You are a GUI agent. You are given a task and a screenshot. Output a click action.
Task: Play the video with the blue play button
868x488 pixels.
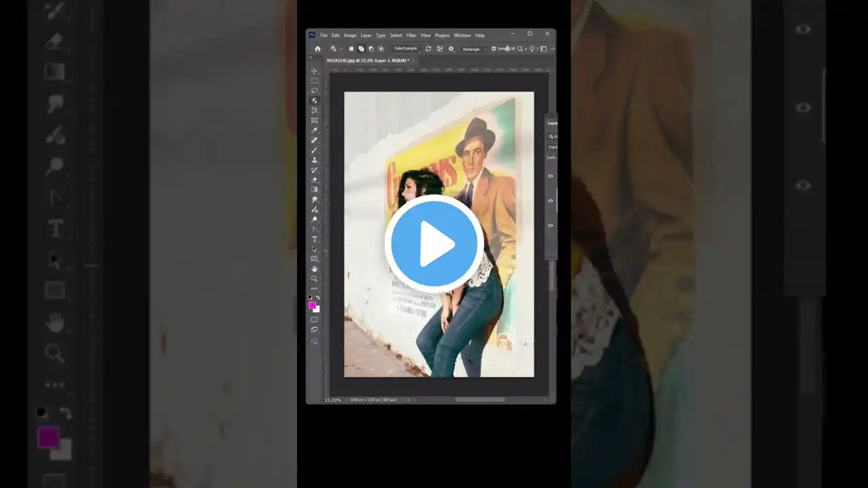434,243
